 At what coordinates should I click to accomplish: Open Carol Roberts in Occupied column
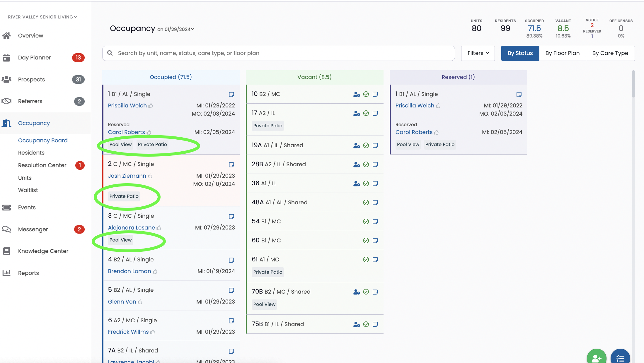(126, 132)
